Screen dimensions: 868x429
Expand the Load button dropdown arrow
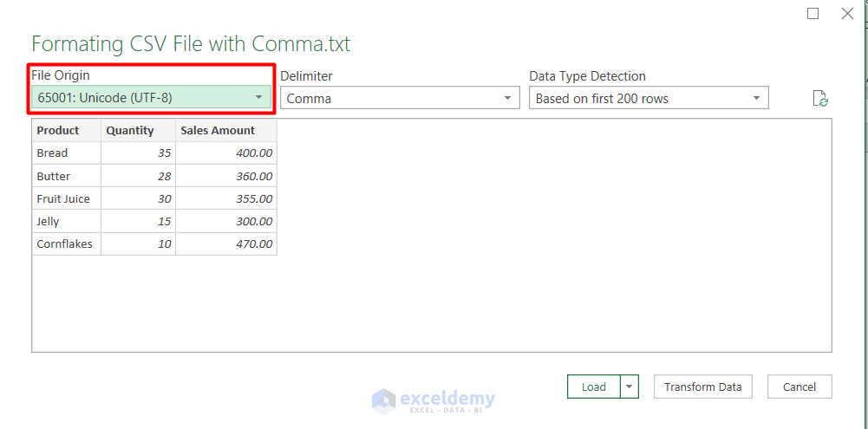click(630, 387)
